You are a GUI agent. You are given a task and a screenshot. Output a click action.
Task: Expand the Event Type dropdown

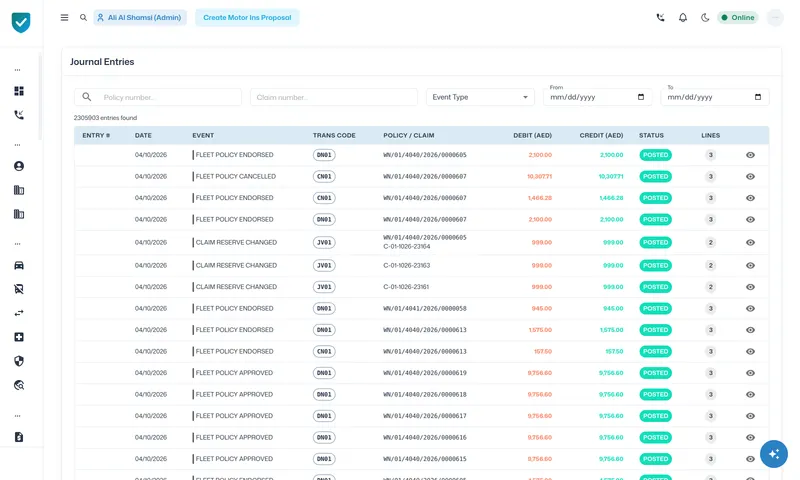tap(480, 97)
